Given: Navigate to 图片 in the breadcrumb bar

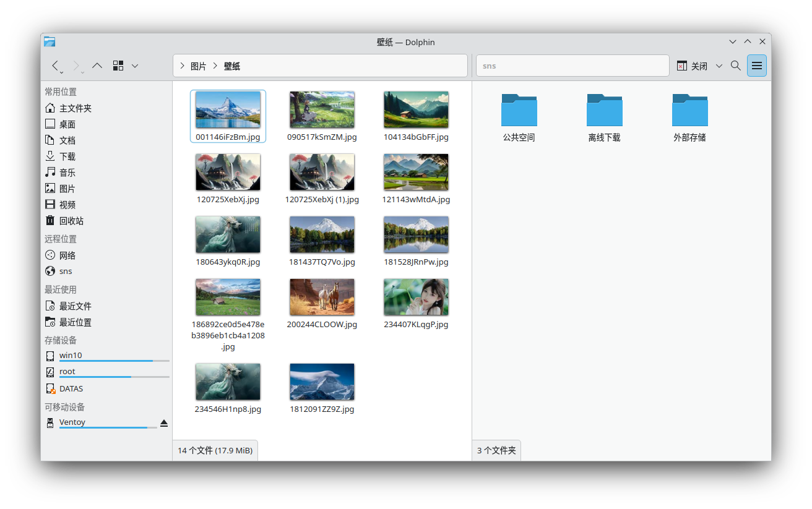Looking at the screenshot, I should tap(199, 66).
